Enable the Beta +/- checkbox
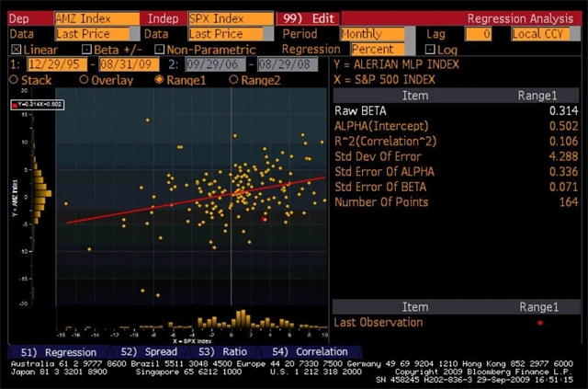This screenshot has height=389, width=588. tap(86, 50)
